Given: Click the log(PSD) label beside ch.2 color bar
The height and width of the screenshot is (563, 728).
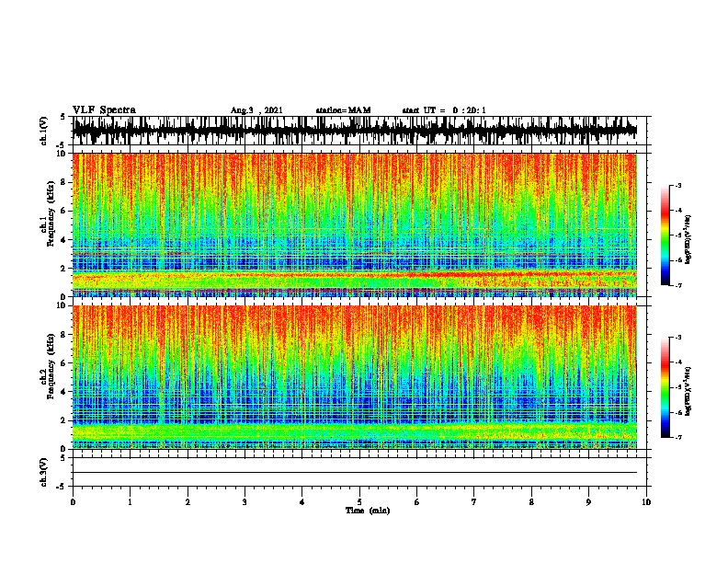Looking at the screenshot, I should click(688, 391).
